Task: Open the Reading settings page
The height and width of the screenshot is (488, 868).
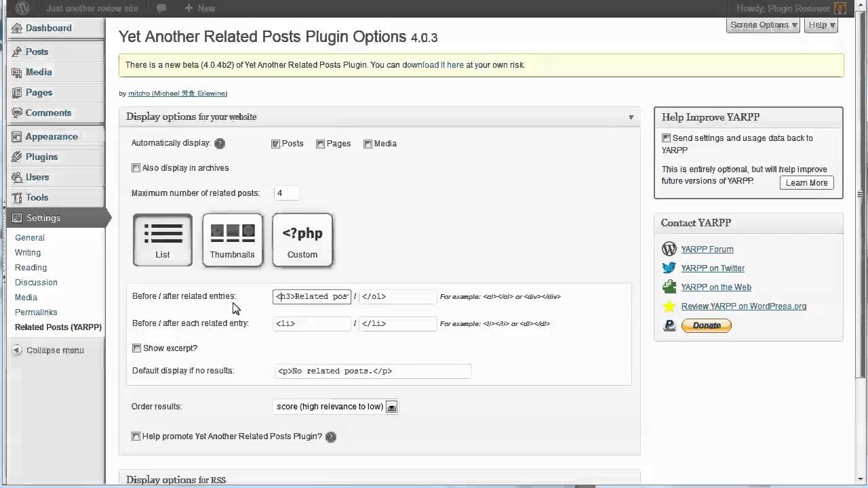Action: click(31, 268)
